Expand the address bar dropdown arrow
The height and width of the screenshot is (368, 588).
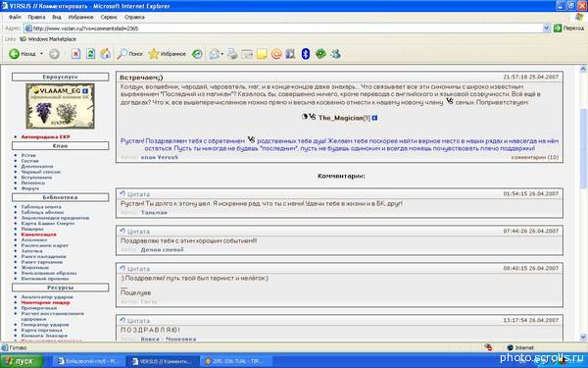point(546,27)
